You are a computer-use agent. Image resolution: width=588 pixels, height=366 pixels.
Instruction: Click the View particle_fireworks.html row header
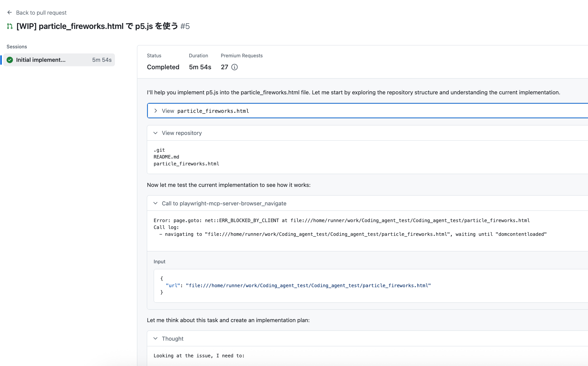pyautogui.click(x=213, y=111)
